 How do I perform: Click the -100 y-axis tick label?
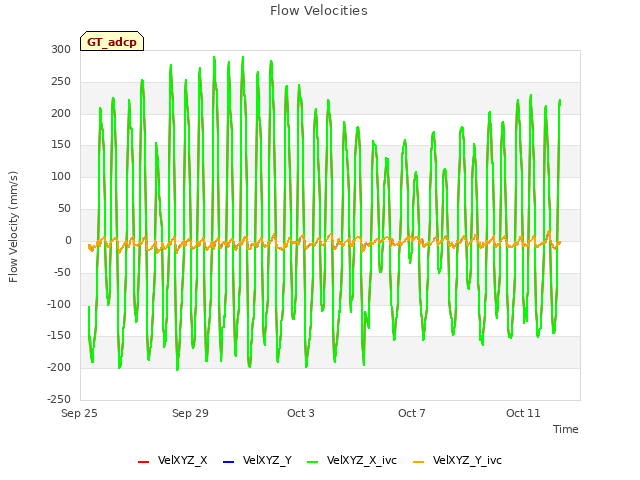(x=59, y=304)
